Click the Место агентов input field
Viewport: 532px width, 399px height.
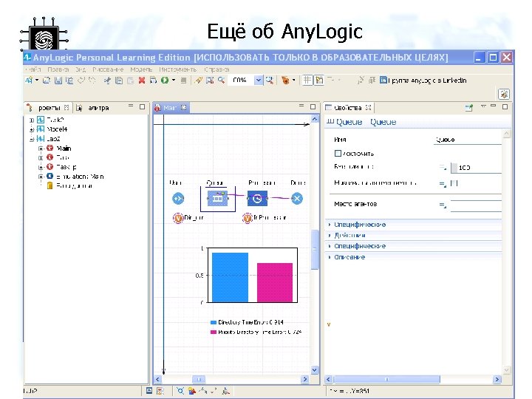click(x=476, y=205)
